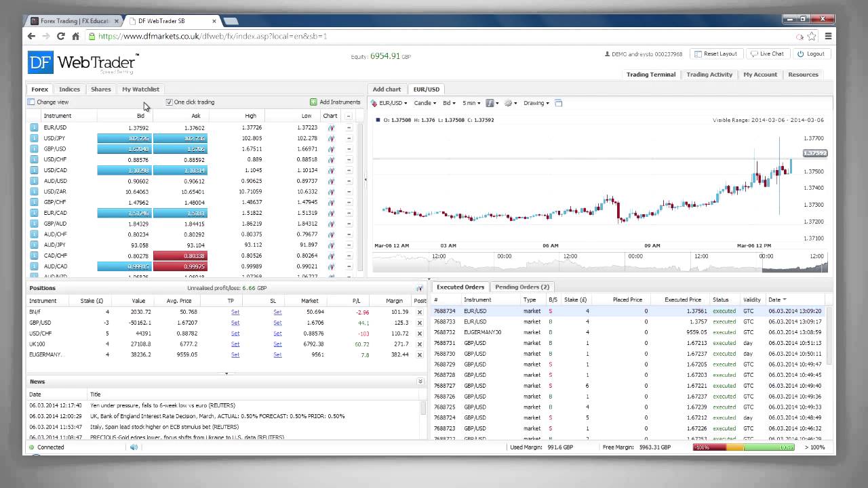Click the detach chart window icon

[x=559, y=103]
